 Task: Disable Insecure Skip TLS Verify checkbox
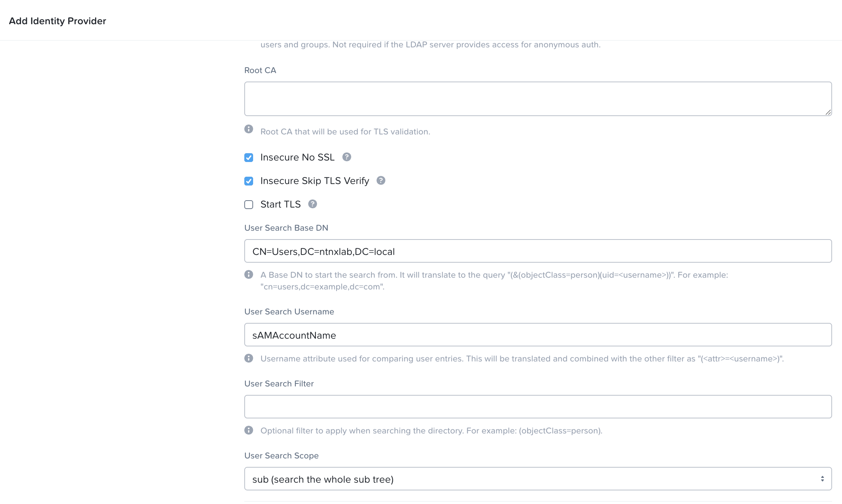click(249, 181)
